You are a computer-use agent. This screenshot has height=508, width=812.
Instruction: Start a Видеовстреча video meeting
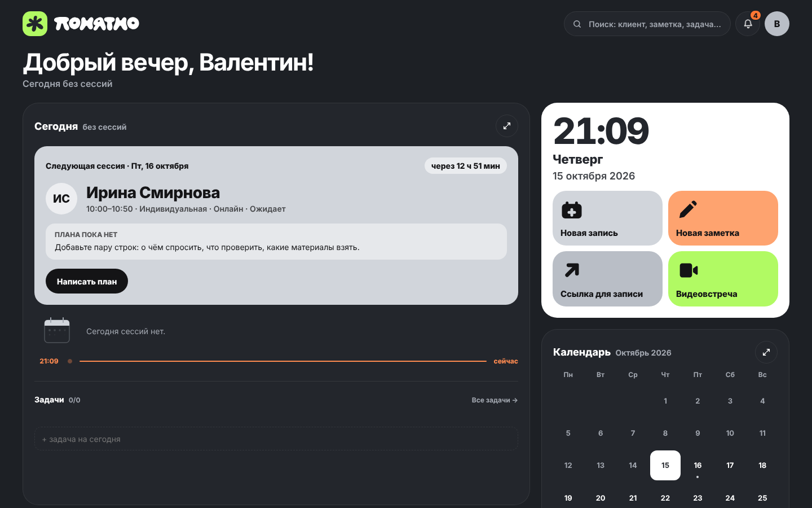tap(723, 279)
